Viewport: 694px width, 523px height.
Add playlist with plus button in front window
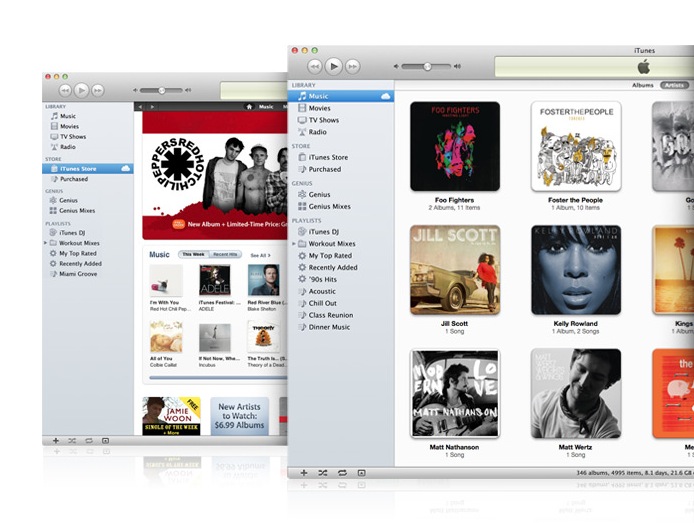click(x=304, y=473)
